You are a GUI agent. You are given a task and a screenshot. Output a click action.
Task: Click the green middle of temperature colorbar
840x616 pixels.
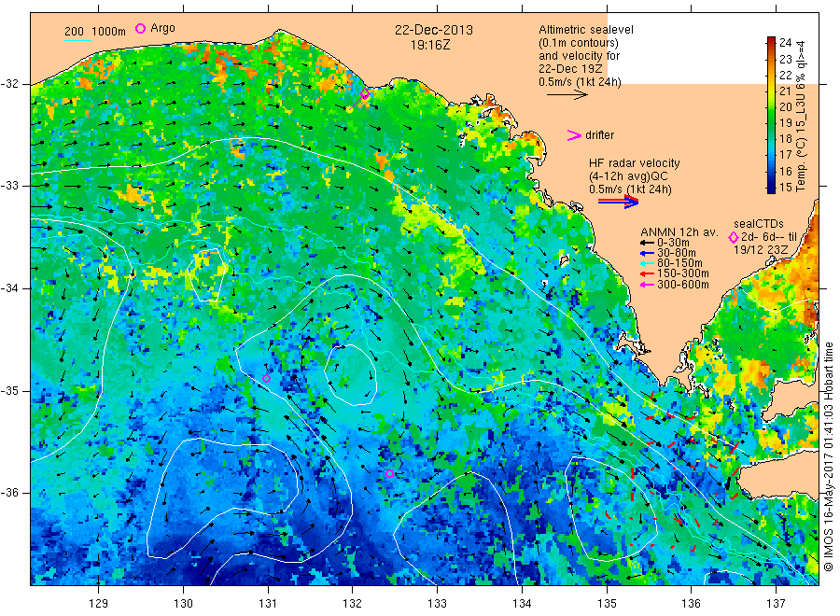click(x=771, y=115)
